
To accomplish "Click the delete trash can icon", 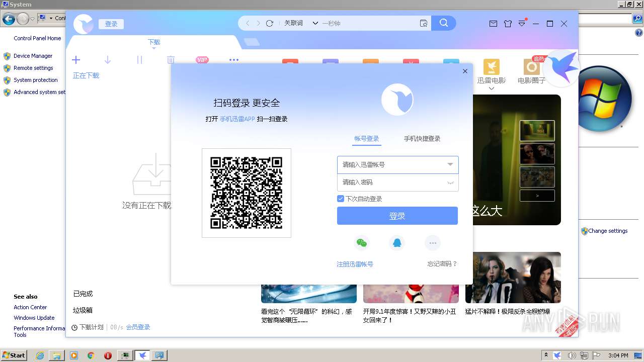I will click(171, 60).
